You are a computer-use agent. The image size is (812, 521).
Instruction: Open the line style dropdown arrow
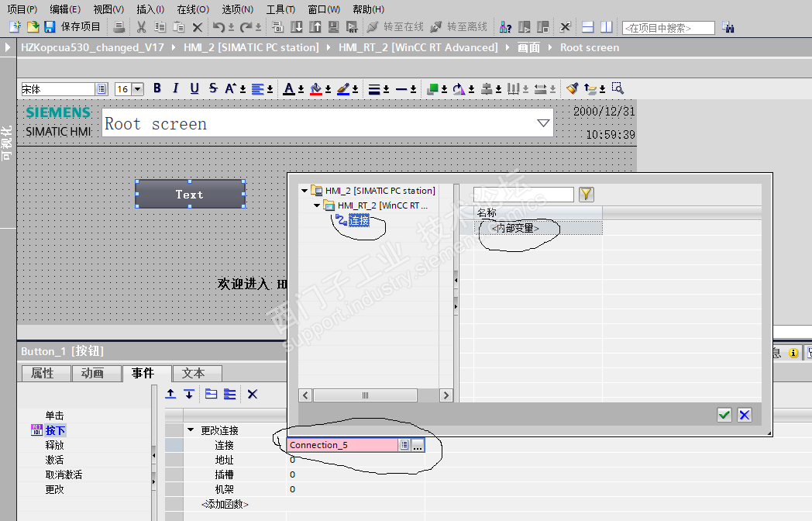[x=413, y=90]
